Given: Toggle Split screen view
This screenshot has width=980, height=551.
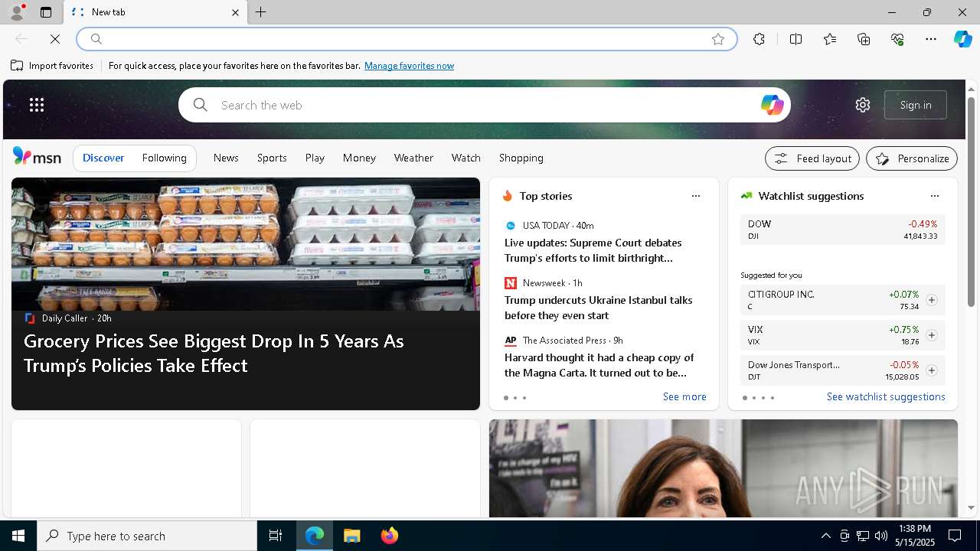Looking at the screenshot, I should tap(795, 39).
